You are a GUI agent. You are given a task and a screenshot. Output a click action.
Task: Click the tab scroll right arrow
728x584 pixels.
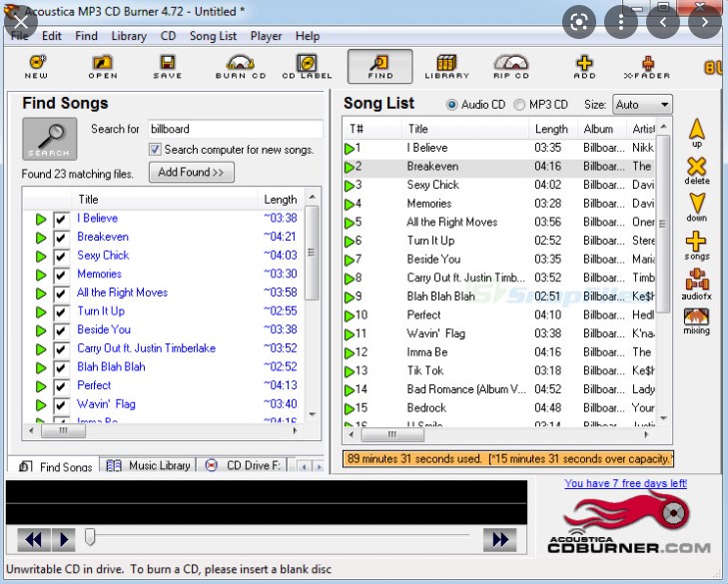[x=319, y=466]
